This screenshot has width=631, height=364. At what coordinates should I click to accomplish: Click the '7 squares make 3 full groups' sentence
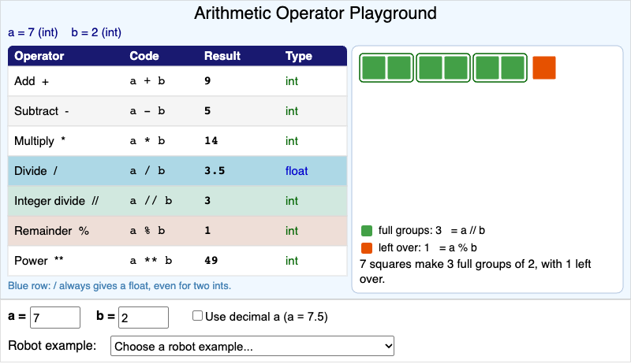[x=476, y=271]
